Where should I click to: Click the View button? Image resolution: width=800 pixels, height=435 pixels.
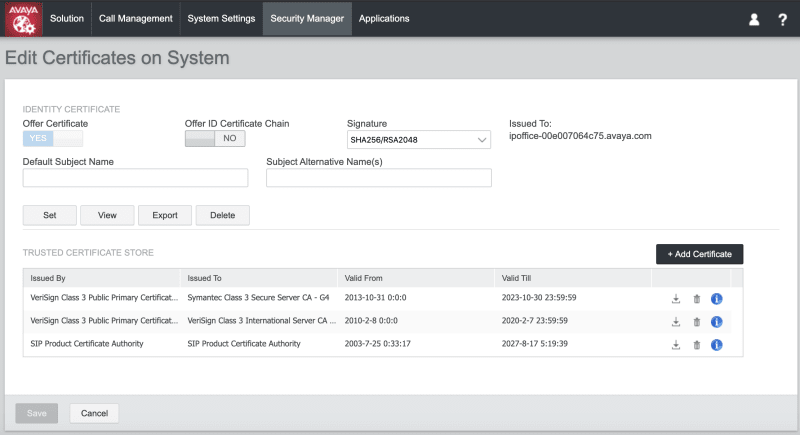(x=107, y=215)
